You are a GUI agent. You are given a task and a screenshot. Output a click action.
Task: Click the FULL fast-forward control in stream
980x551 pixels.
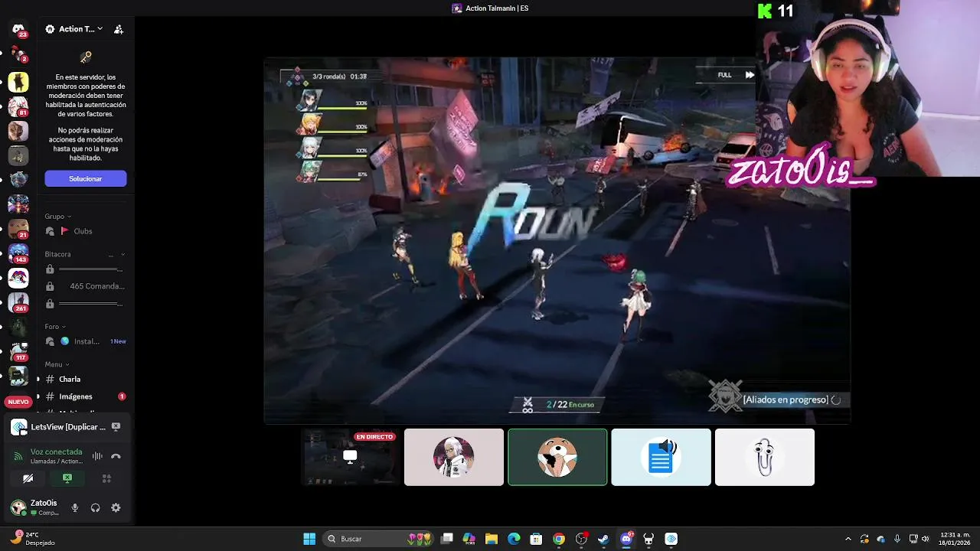click(736, 75)
